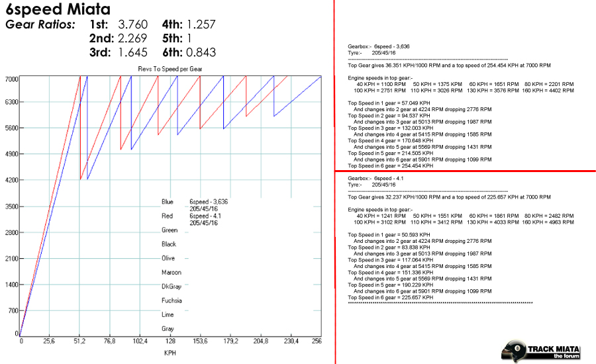Click the 6300 RPM axis label
This screenshot has height=364, width=596.
coord(11,102)
